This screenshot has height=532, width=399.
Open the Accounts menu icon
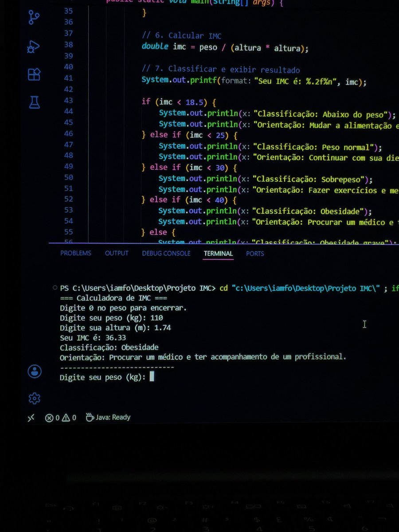point(35,371)
